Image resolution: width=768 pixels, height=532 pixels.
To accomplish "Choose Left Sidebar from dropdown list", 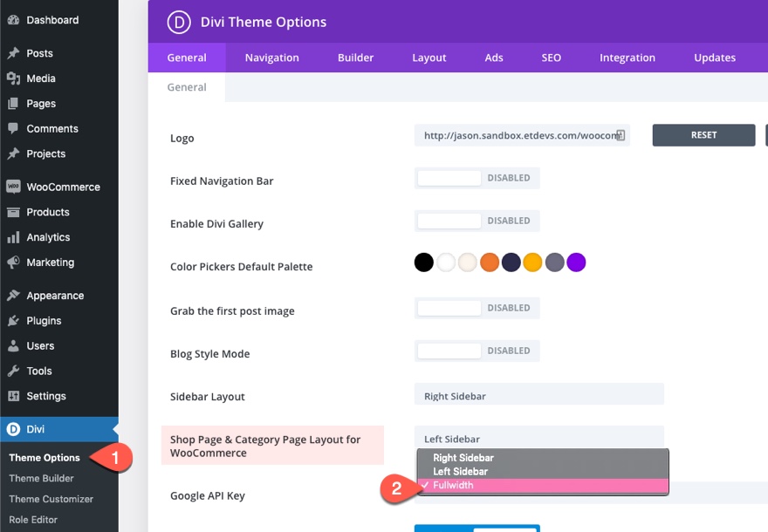I will pyautogui.click(x=543, y=471).
